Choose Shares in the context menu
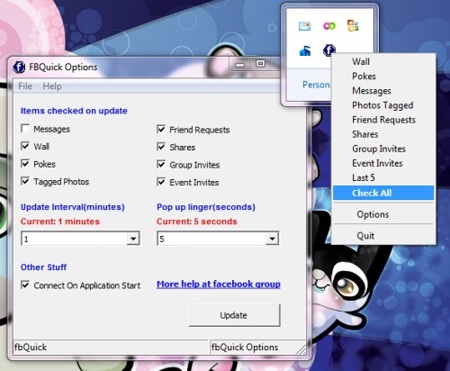Image resolution: width=450 pixels, height=371 pixels. click(383, 134)
